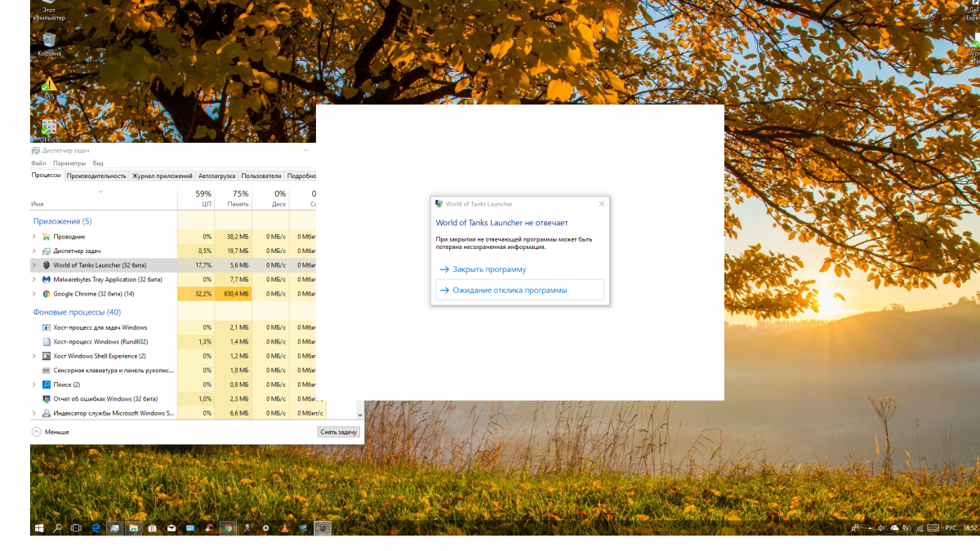Screen dimensions: 980x551
Task: Open the Microsoft Store taskbar icon
Action: click(152, 528)
